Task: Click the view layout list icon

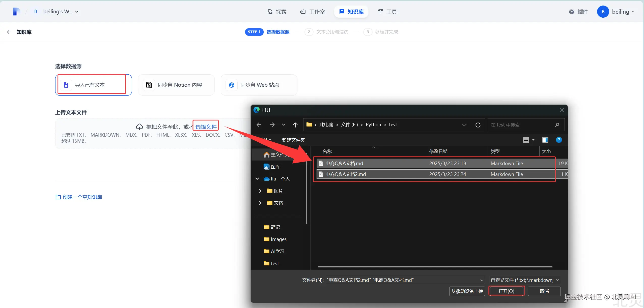Action: coord(526,140)
